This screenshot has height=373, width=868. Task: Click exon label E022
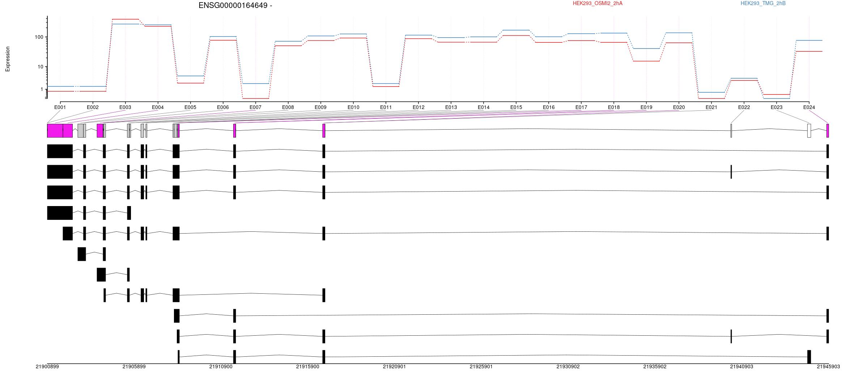pos(744,107)
